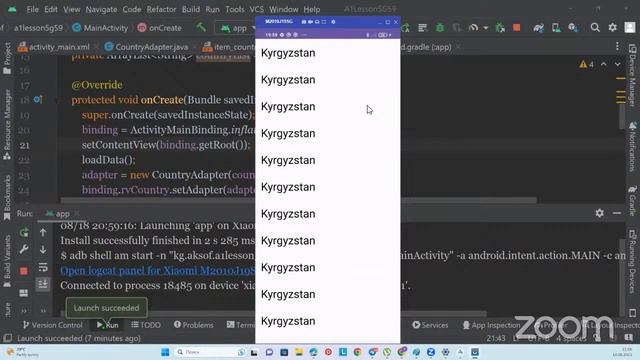Image resolution: width=640 pixels, height=360 pixels.
Task: Click the user account avatar icon
Action: 630,27
